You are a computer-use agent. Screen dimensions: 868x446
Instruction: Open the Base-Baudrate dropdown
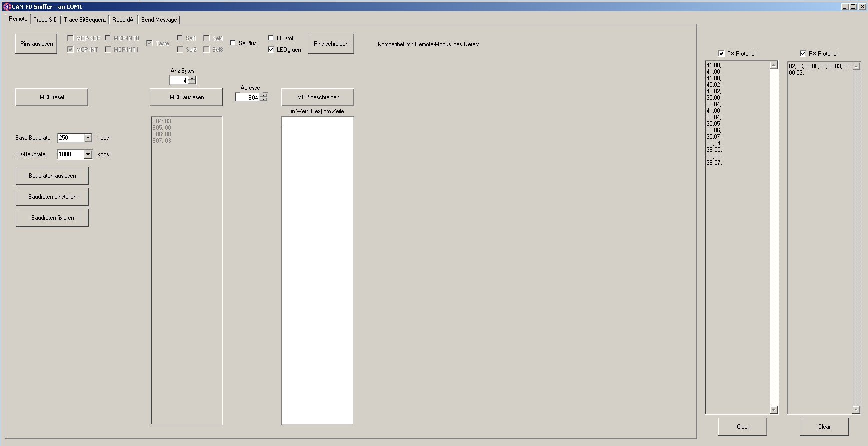88,138
